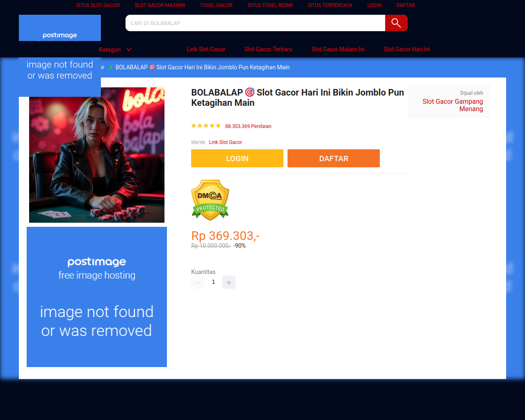Open Situs Slot Gacor top menu item

[x=98, y=5]
